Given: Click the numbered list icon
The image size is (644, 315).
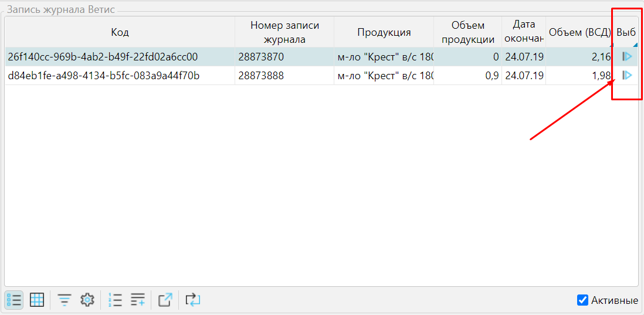Looking at the screenshot, I should 116,300.
